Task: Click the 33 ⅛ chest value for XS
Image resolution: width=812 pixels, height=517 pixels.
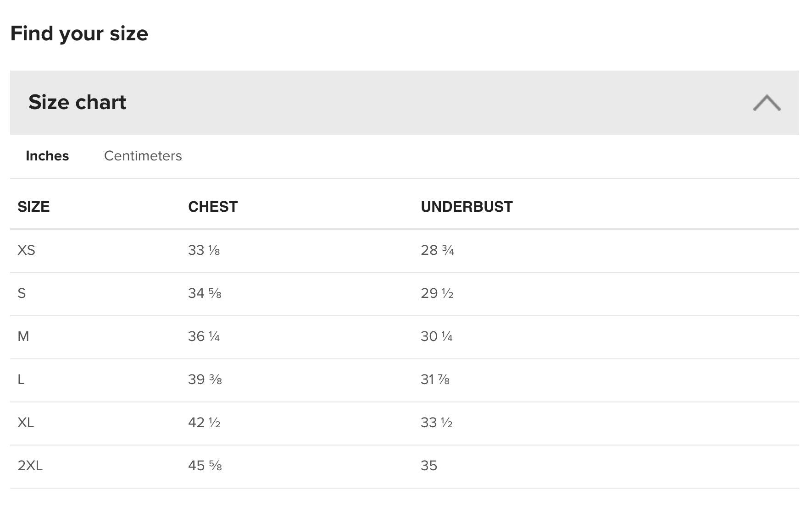Action: pyautogui.click(x=204, y=250)
